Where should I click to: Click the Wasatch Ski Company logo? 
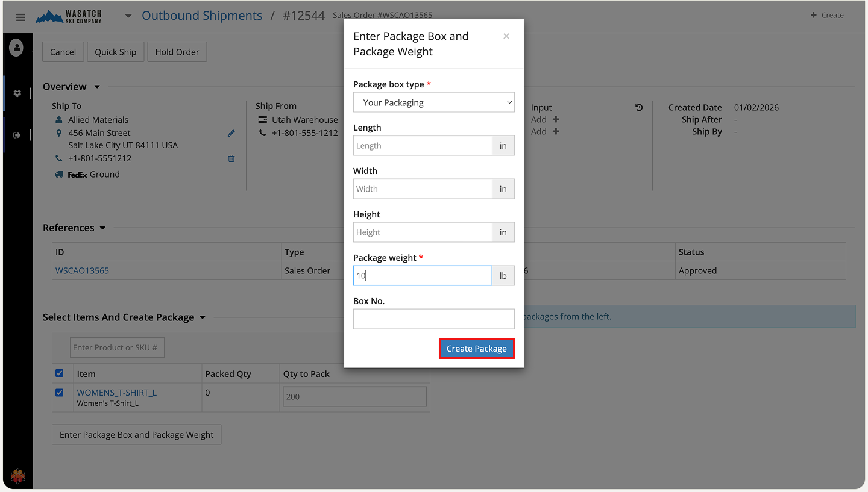pyautogui.click(x=69, y=16)
